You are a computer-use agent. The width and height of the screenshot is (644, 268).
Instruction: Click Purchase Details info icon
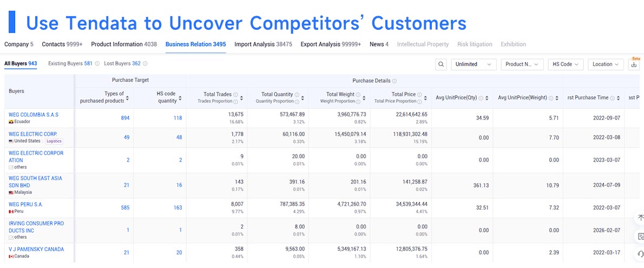395,81
